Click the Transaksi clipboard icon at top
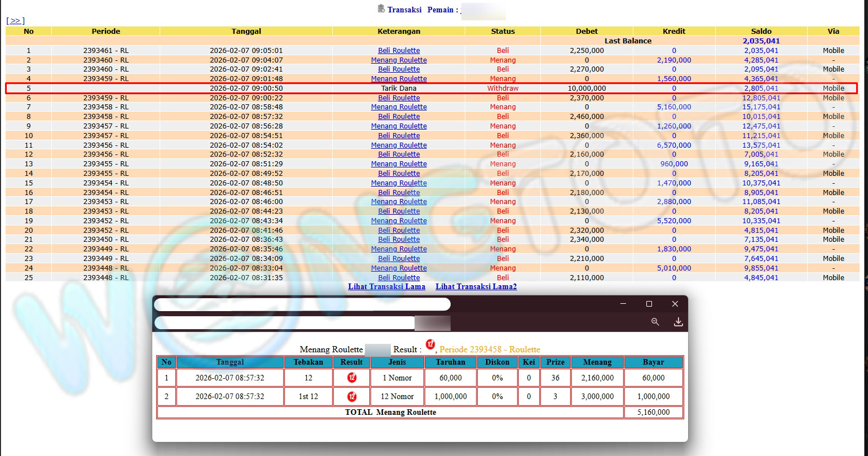Viewport: 868px width, 456px height. [x=381, y=9]
